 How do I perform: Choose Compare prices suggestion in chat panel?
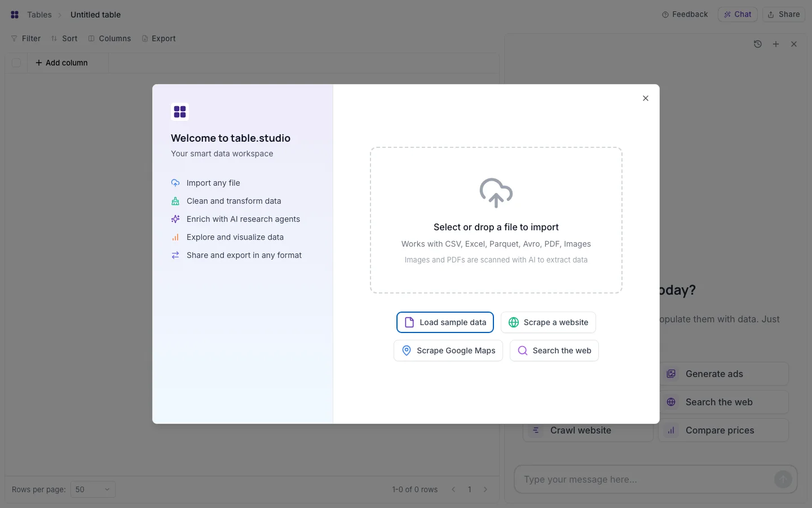pos(723,430)
